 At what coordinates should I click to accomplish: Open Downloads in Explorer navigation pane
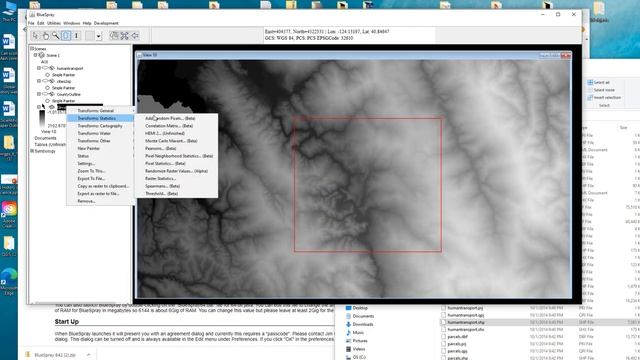click(359, 324)
